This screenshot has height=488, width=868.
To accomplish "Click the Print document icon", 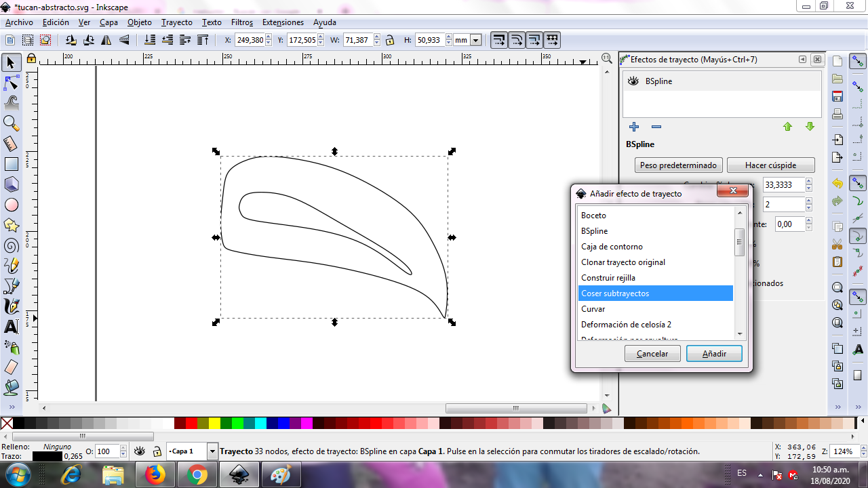I will pos(837,114).
